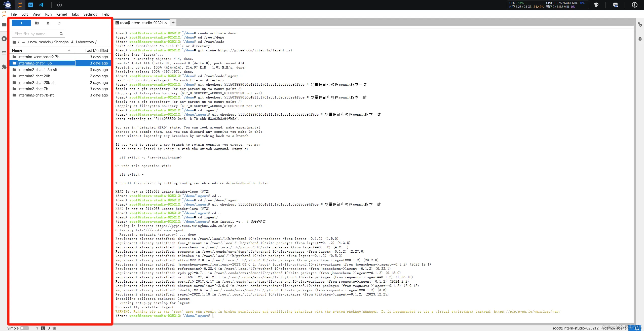
Task: Open the Extension Manager puzzle icon
Action: point(4,67)
